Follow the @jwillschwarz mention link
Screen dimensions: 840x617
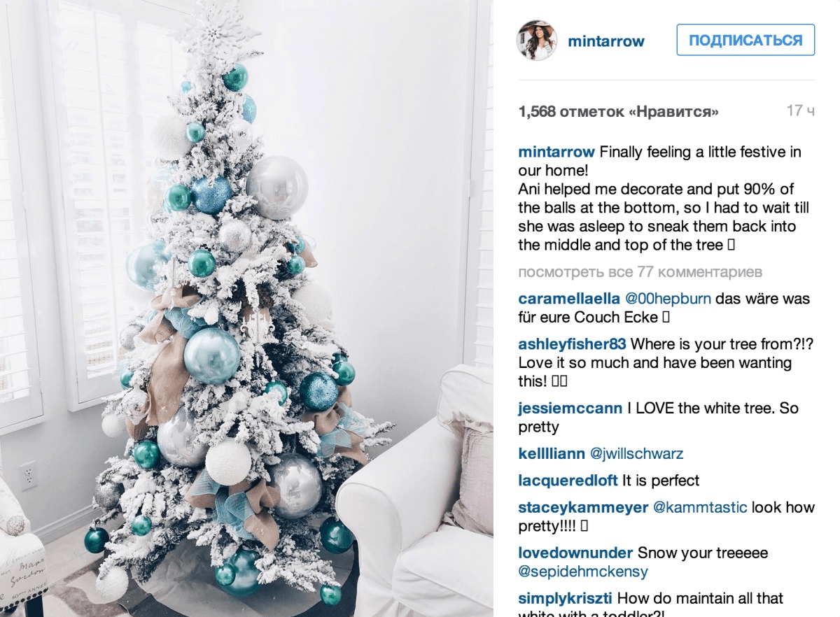click(636, 453)
